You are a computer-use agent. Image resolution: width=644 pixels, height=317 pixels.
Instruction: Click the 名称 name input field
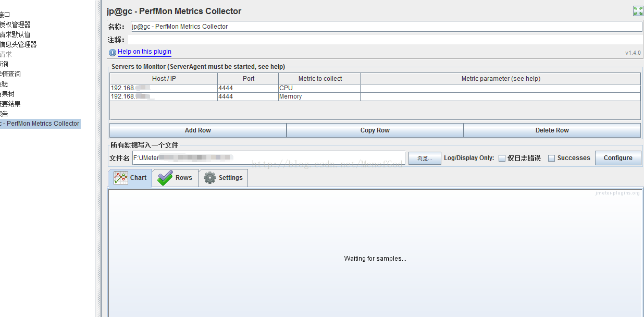click(386, 27)
